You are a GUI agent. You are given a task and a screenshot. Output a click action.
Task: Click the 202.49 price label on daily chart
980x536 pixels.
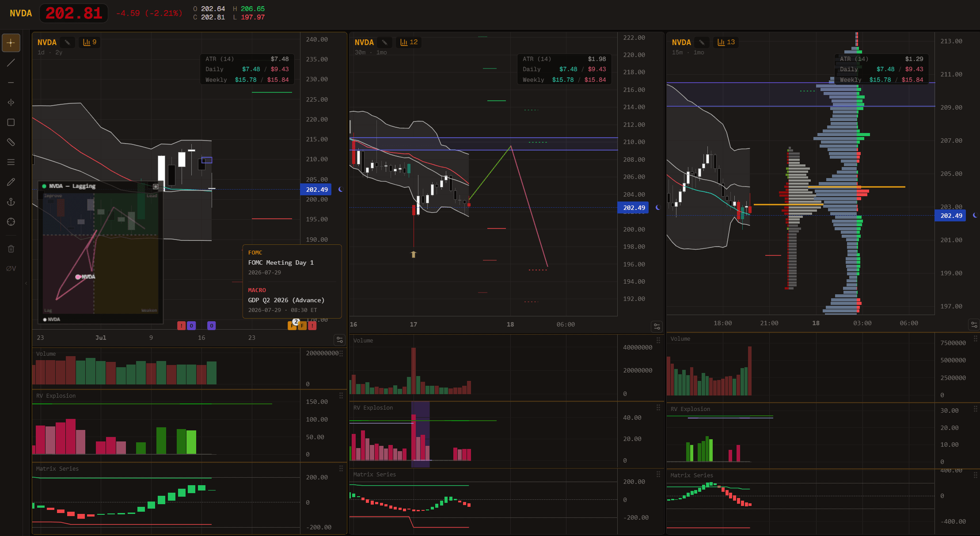(316, 190)
